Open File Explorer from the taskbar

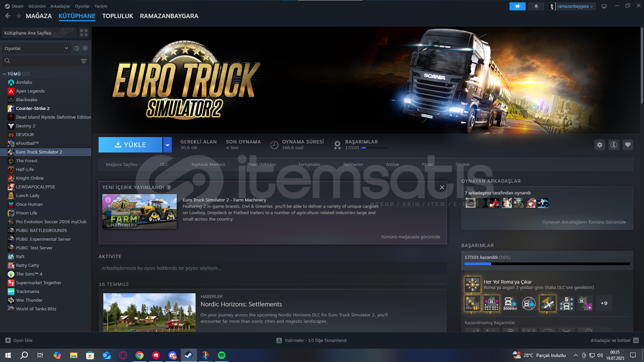[74, 355]
